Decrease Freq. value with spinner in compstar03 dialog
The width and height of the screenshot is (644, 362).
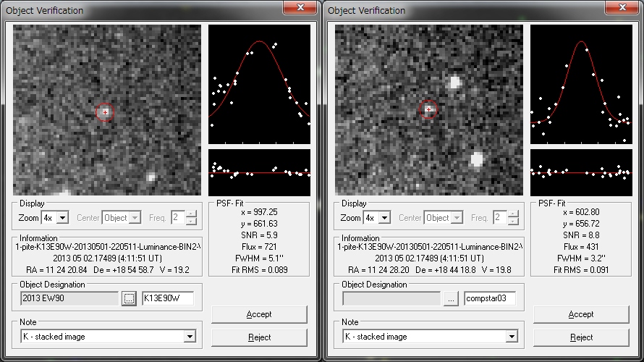pyautogui.click(x=513, y=222)
